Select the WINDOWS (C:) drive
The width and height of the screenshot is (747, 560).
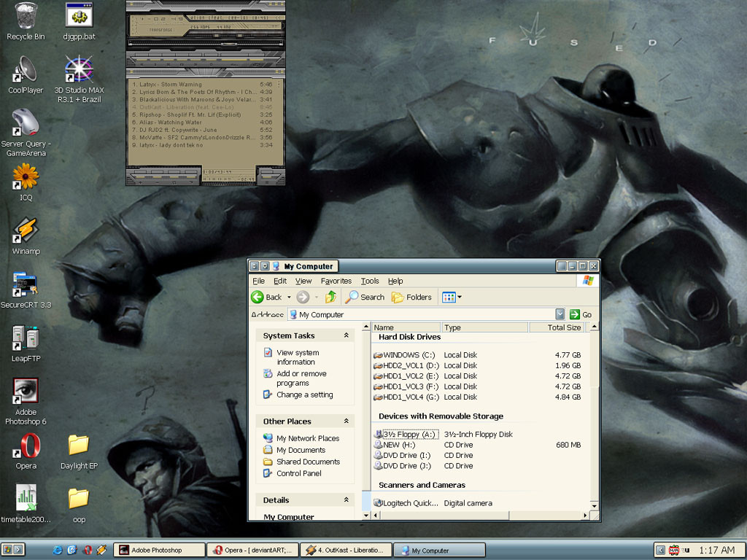click(x=404, y=355)
